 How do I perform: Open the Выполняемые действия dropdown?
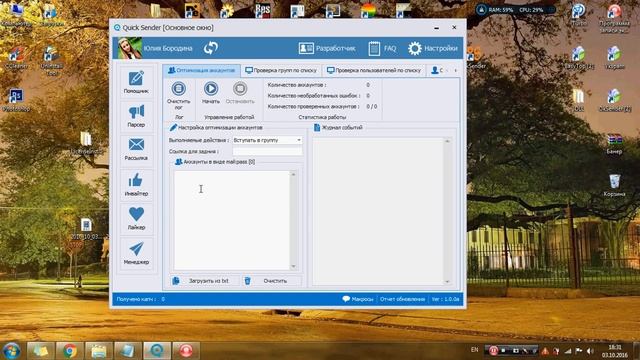coord(267,140)
